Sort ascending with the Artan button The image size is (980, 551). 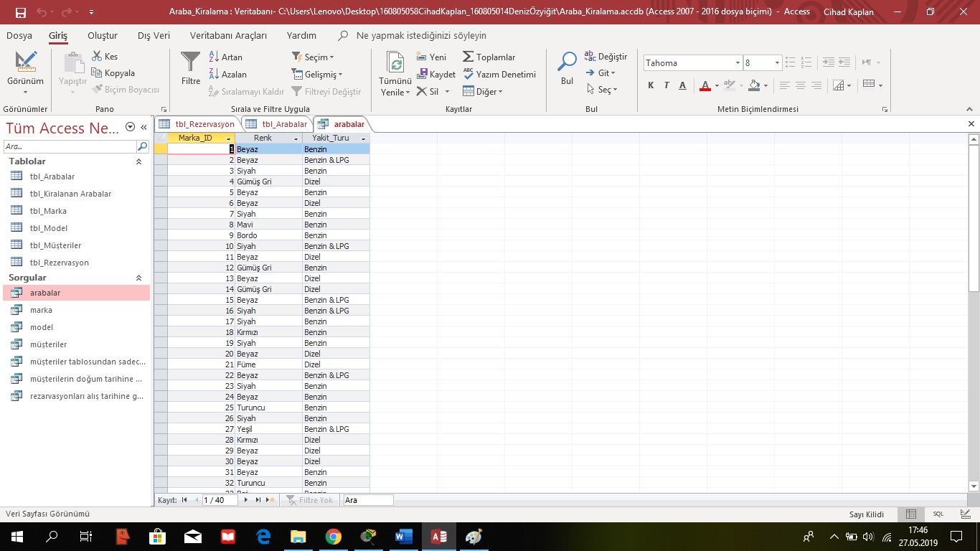226,57
